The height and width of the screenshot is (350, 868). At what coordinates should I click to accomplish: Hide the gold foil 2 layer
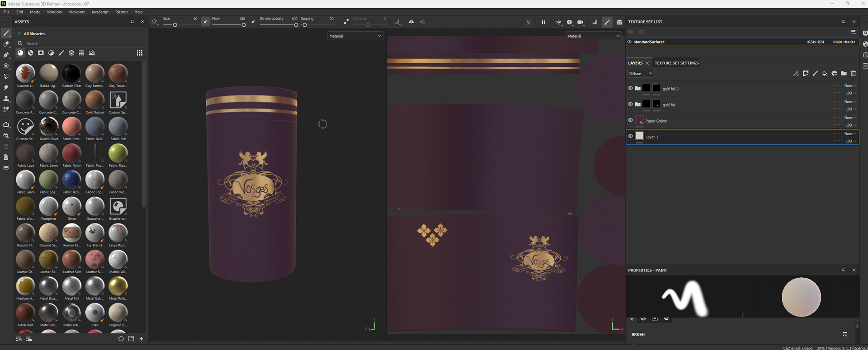click(630, 88)
